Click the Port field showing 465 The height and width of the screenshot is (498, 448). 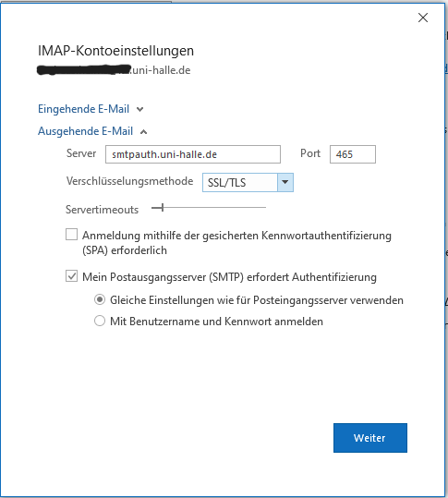(x=353, y=154)
